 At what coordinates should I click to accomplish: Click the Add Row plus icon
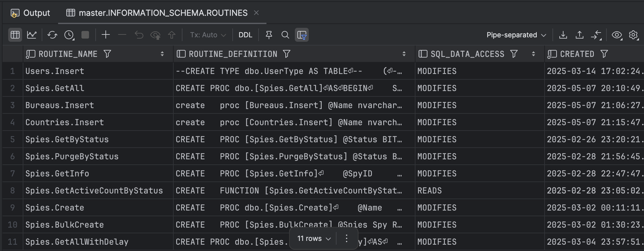(106, 35)
